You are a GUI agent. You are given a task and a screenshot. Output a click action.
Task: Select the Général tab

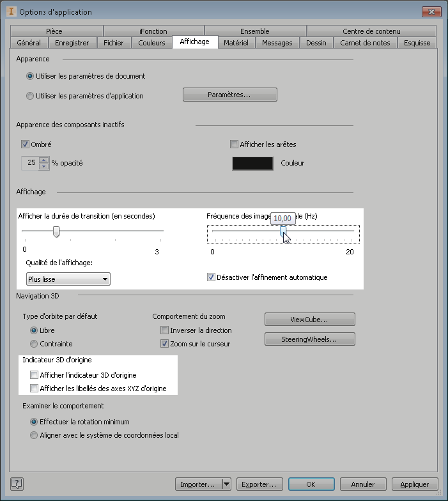(x=29, y=42)
